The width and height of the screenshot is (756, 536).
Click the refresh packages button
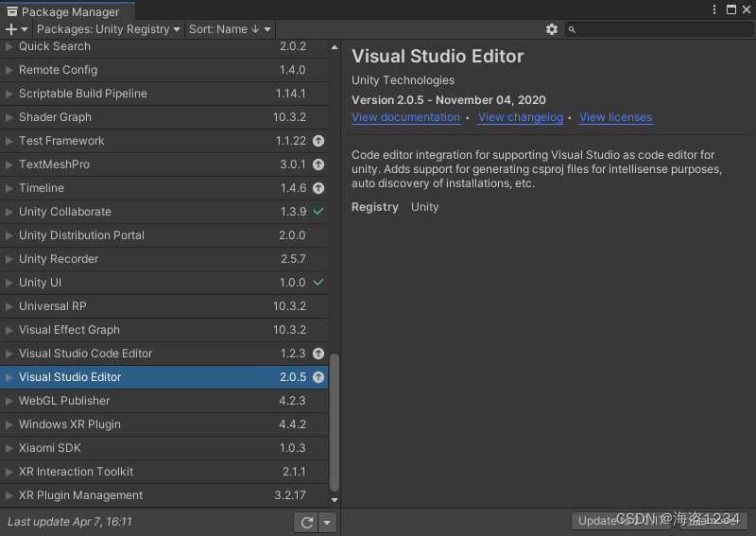click(306, 522)
